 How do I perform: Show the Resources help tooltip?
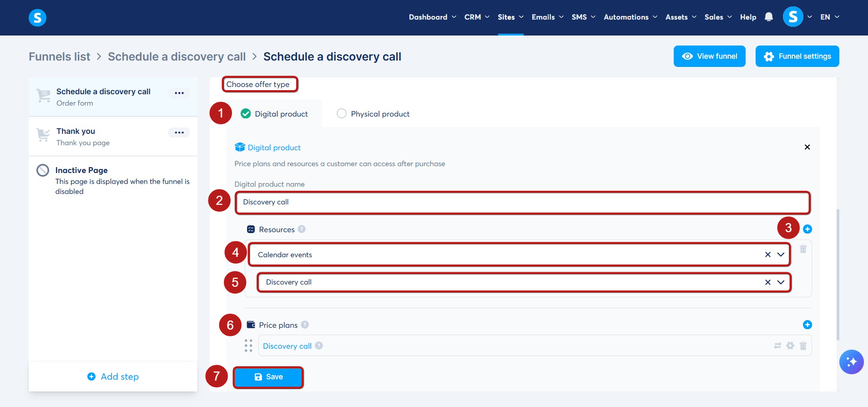click(302, 229)
